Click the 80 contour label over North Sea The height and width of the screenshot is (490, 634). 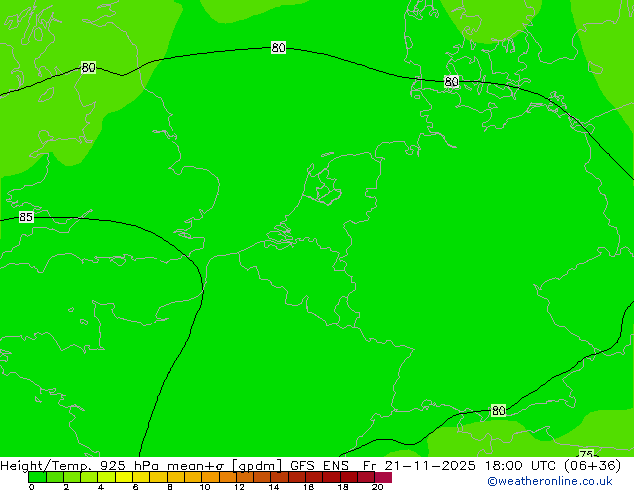pos(278,48)
